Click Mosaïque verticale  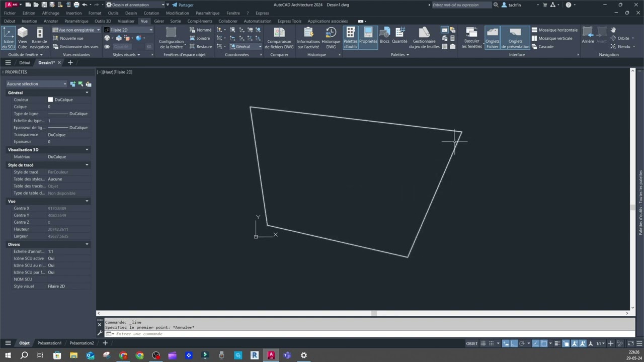[x=552, y=38]
